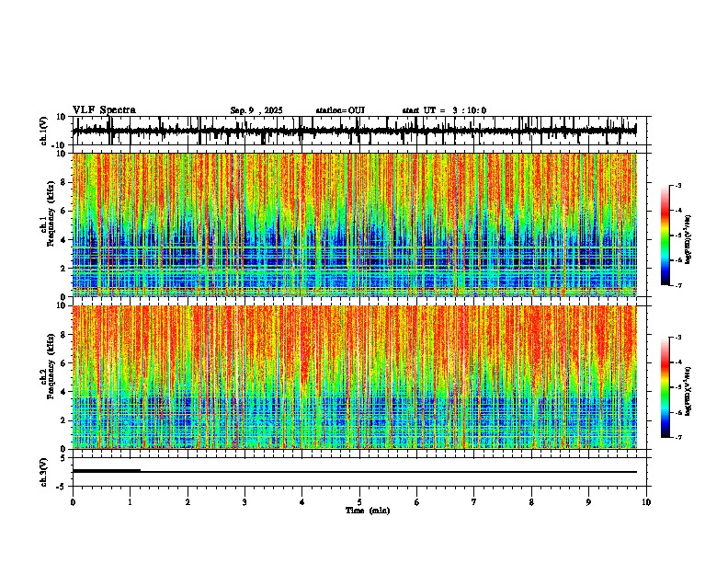Click the '-3' label on ch.1 colorbar

pos(677,186)
